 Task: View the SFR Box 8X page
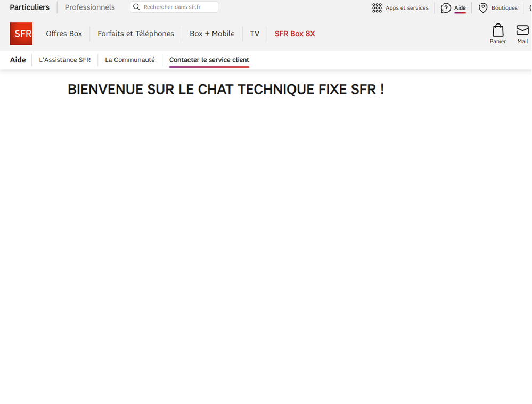click(x=294, y=34)
